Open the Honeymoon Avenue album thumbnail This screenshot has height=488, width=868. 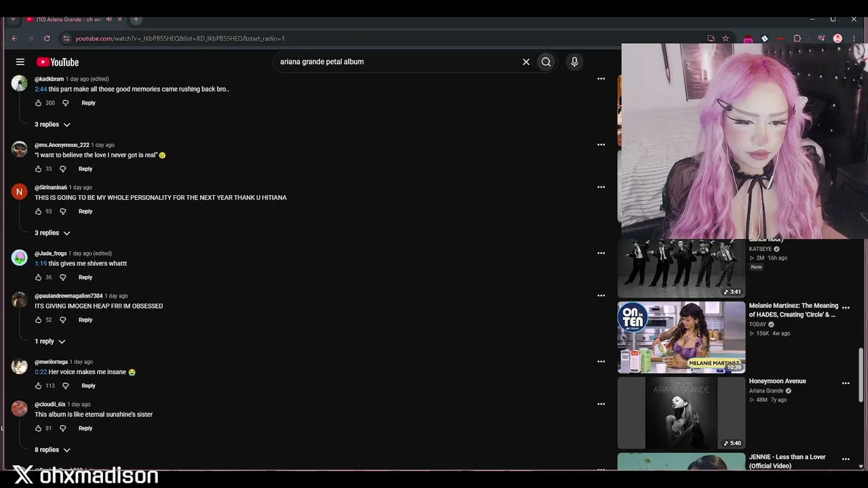[x=682, y=413]
